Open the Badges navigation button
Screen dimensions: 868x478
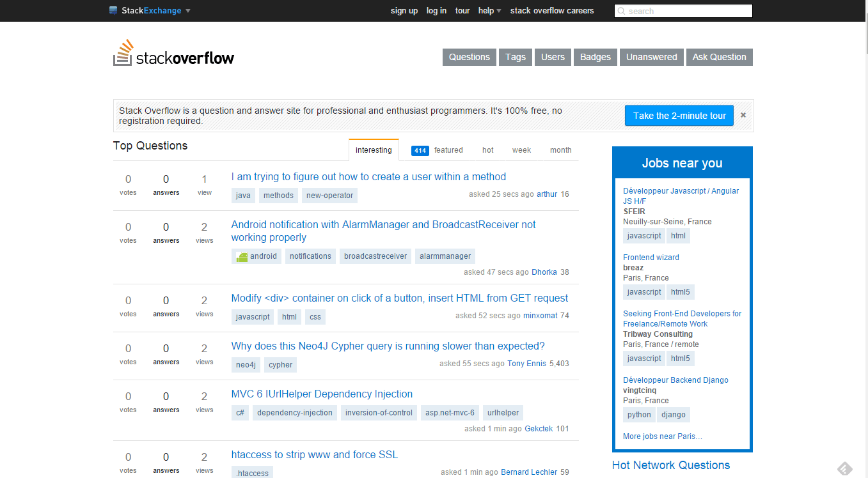point(596,57)
